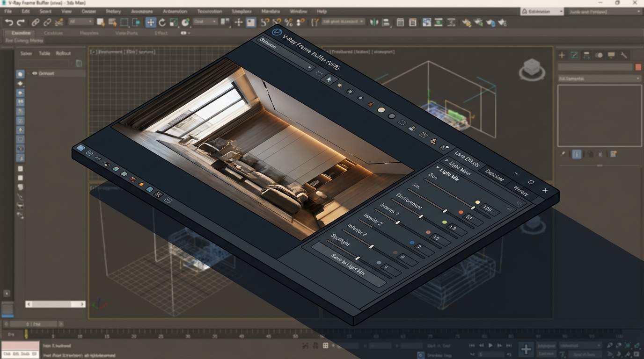Open the Window menu

click(299, 11)
